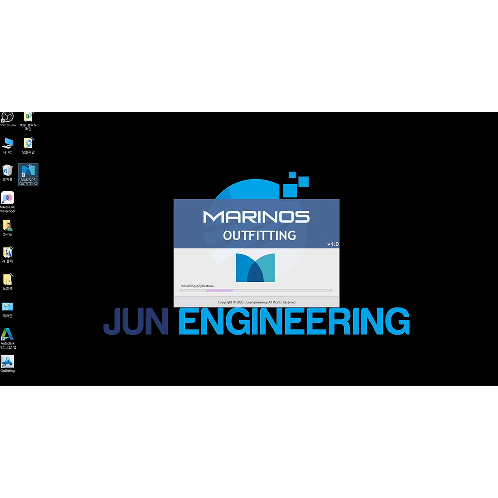
Task: Select the folder icon with a person figure
Action: (8, 228)
